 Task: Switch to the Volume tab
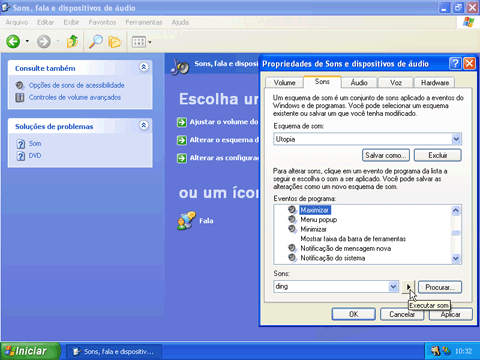[284, 83]
